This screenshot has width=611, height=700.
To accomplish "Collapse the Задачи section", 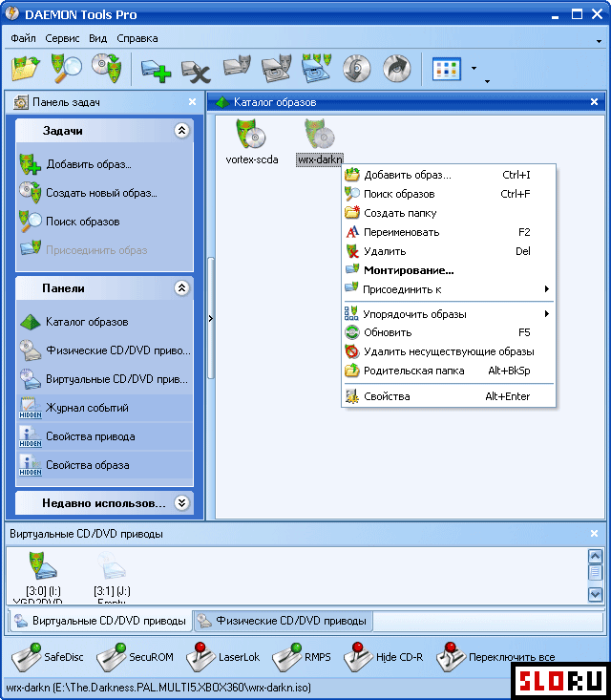I will [181, 131].
